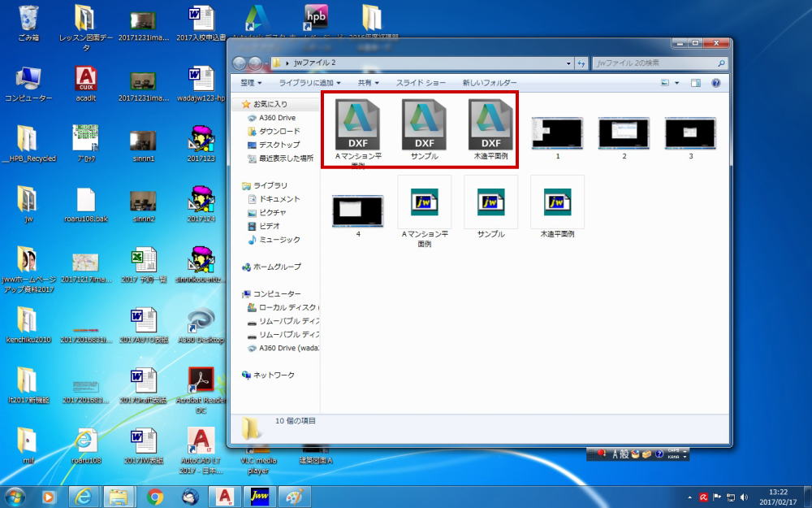Toggle the IME input mode A indicator

615,454
